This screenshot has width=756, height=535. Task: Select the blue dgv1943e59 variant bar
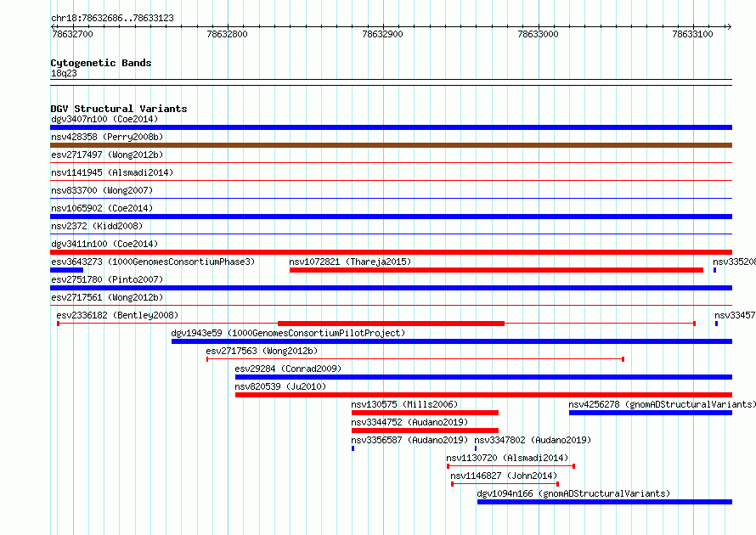tap(452, 341)
